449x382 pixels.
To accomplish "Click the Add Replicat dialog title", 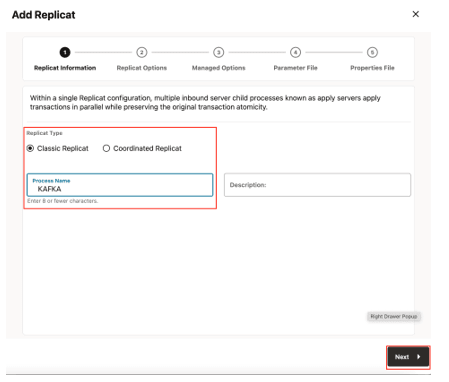I will coord(44,15).
